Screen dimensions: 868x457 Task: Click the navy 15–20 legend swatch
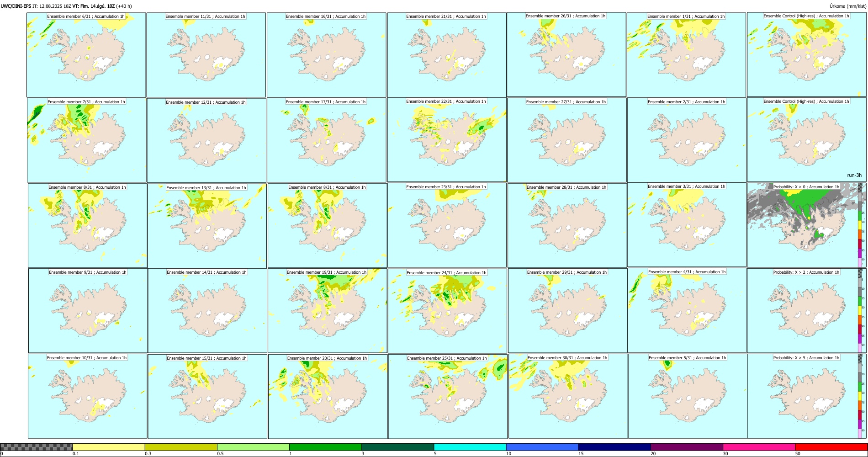(614, 447)
